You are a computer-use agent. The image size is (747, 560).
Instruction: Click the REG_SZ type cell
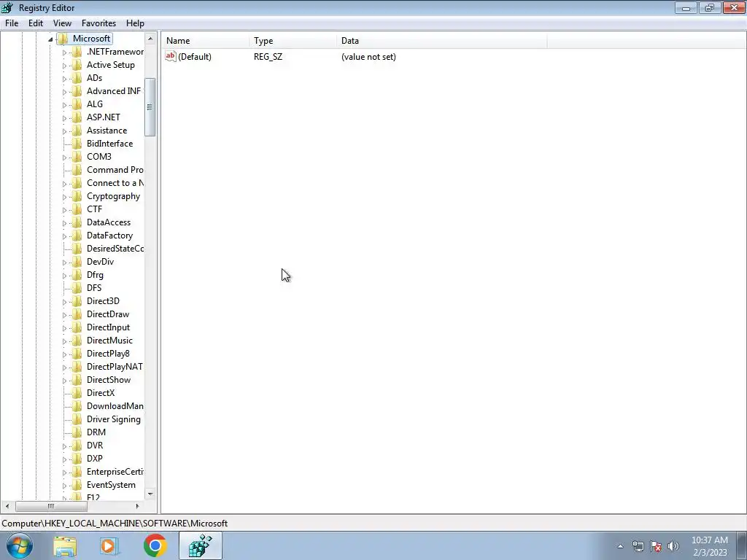268,57
